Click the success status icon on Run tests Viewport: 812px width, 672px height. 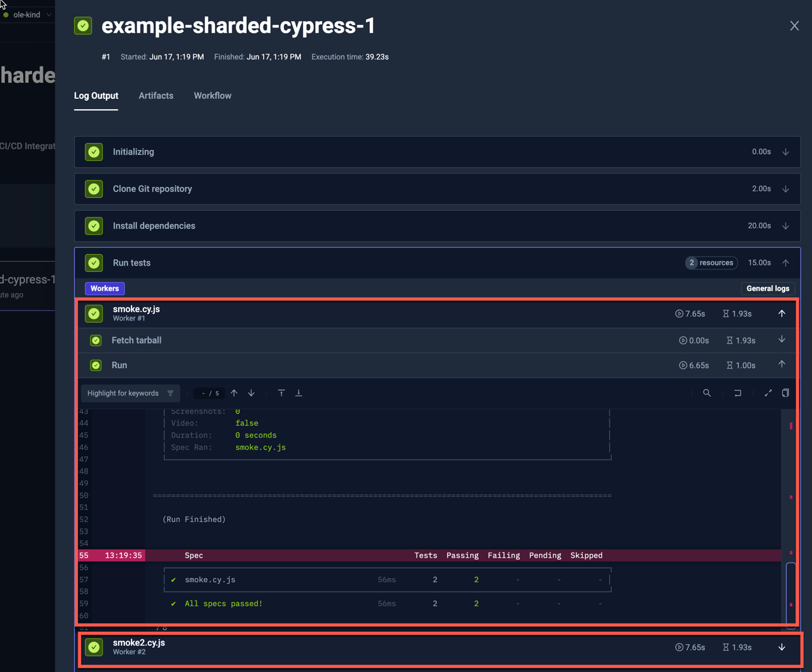pos(94,262)
